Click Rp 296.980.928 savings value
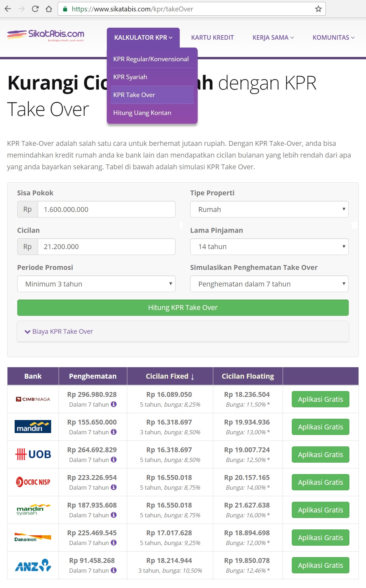 point(92,394)
